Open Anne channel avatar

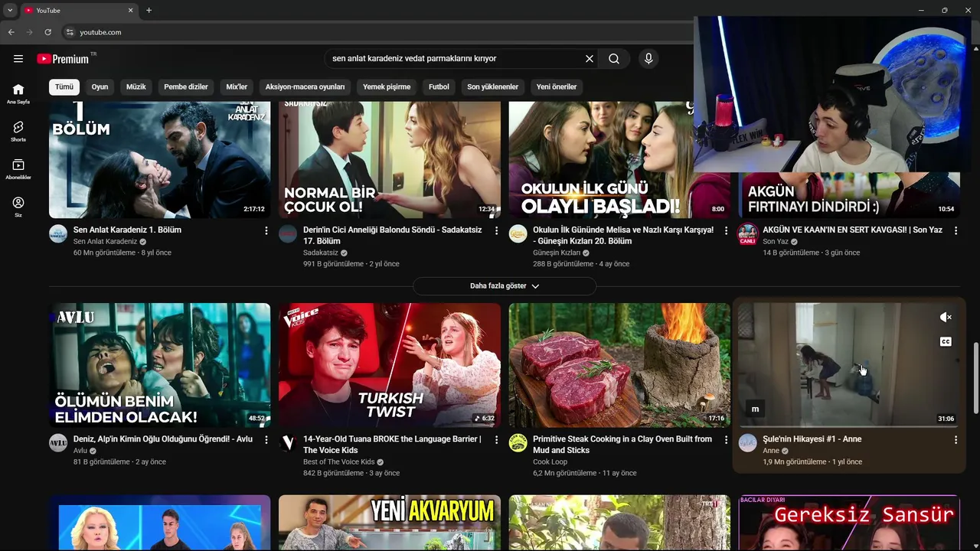(748, 443)
